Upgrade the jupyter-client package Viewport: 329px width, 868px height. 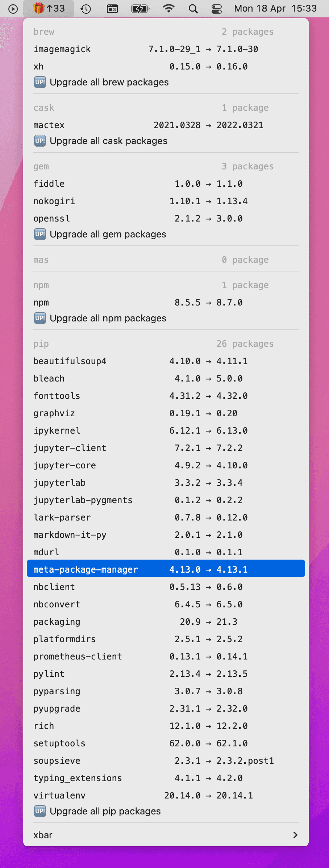166,448
